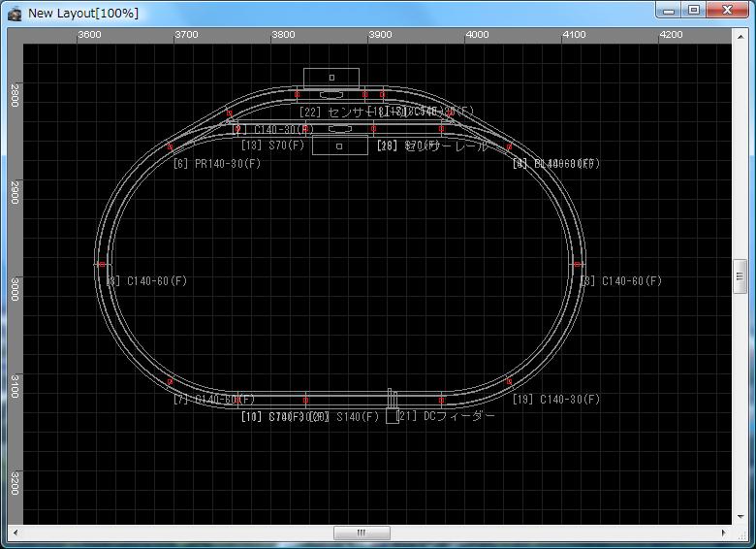The height and width of the screenshot is (549, 756).
Task: Select the sensor box above the top track
Action: point(331,78)
